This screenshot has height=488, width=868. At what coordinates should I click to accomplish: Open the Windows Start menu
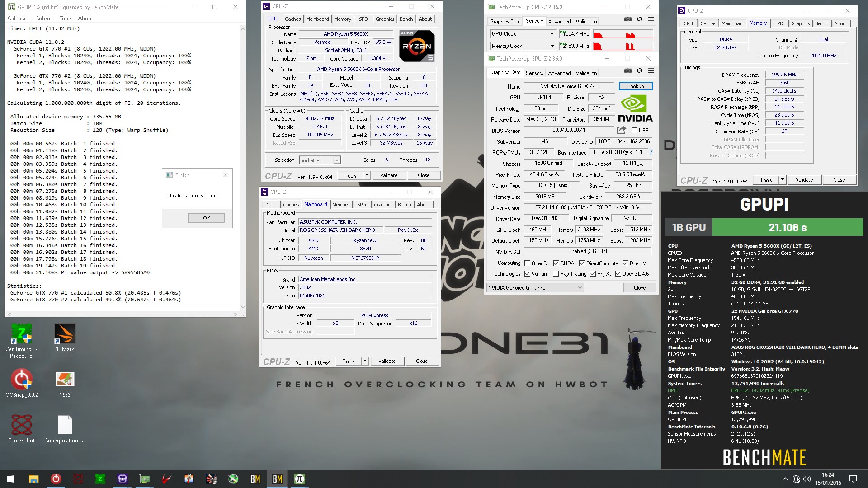[x=11, y=479]
